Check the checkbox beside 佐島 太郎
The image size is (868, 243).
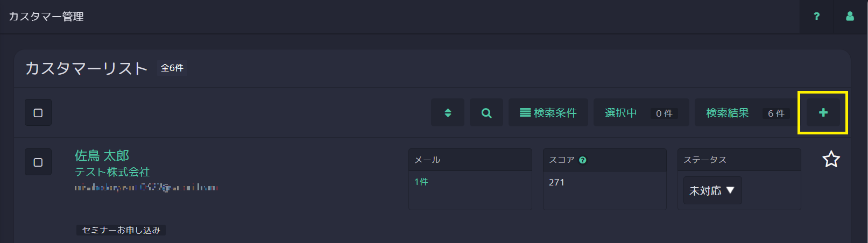pos(38,162)
